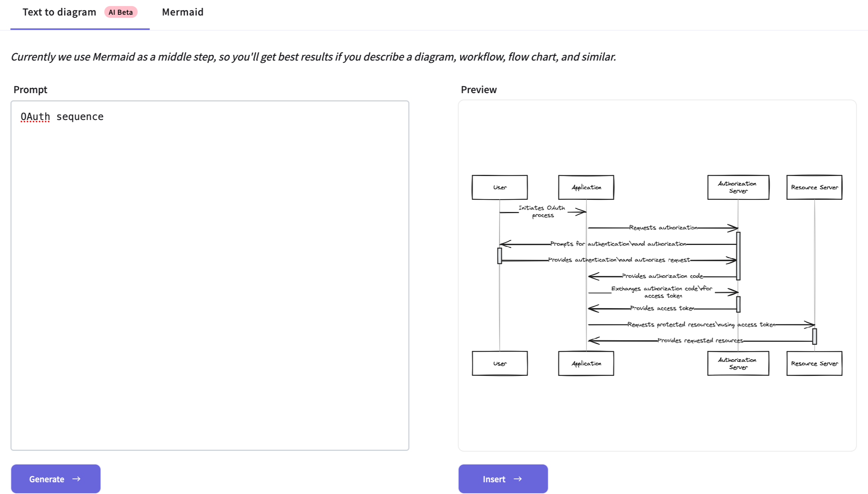The height and width of the screenshot is (494, 868).
Task: Click the "Provides requested resources" arrow label
Action: click(x=700, y=340)
